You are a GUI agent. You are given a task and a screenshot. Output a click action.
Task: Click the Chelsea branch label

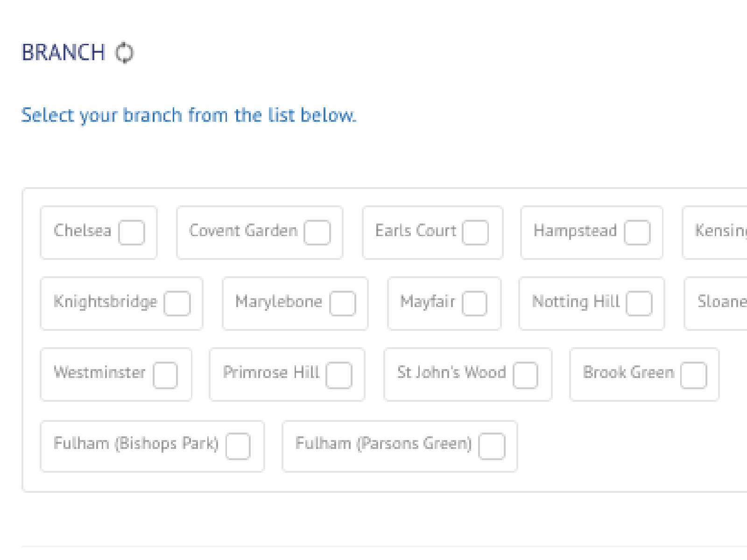tap(83, 231)
